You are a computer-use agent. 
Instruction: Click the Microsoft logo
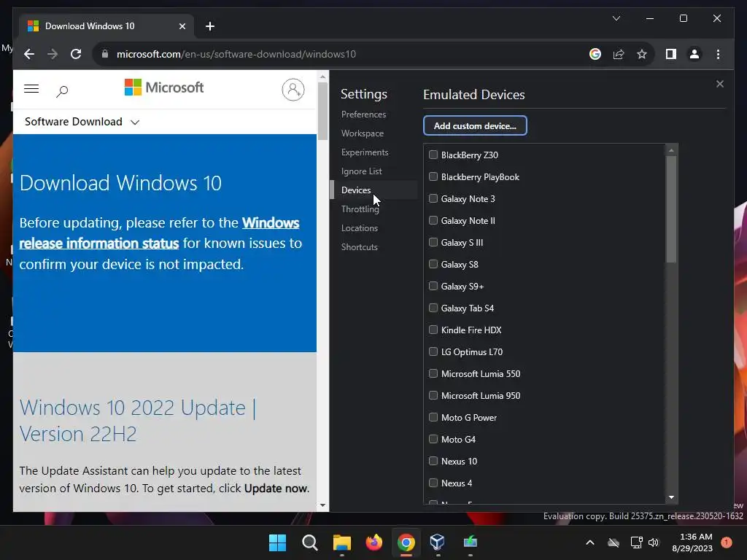pyautogui.click(x=164, y=87)
